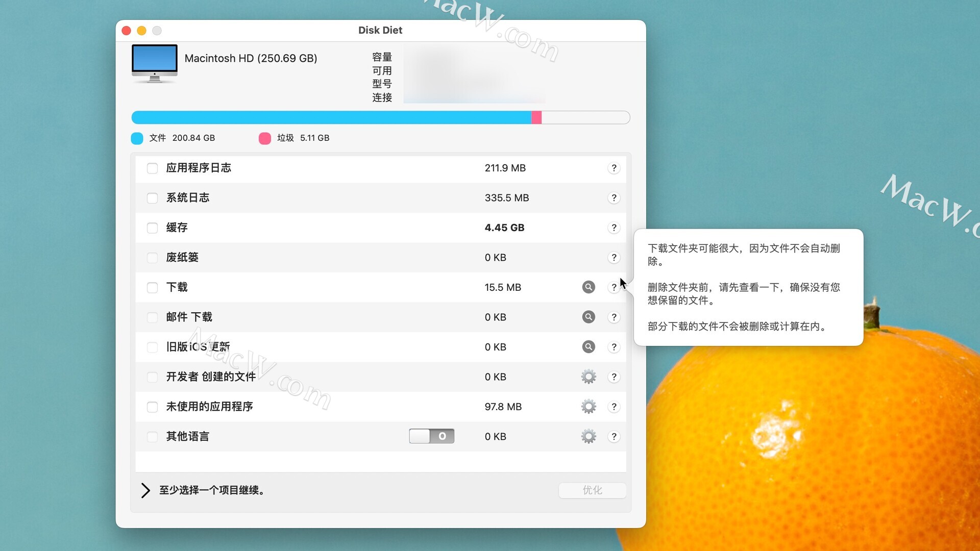980x551 pixels.
Task: Click the 335.5 MB size value
Action: point(506,198)
